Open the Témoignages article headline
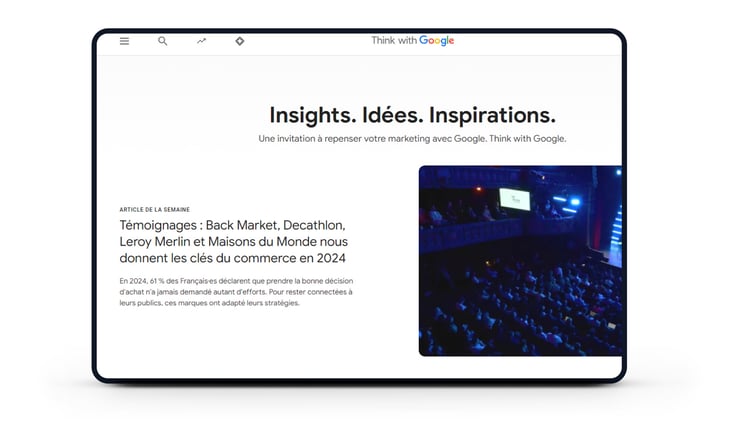Viewport: 732px width, 446px height. tap(233, 241)
